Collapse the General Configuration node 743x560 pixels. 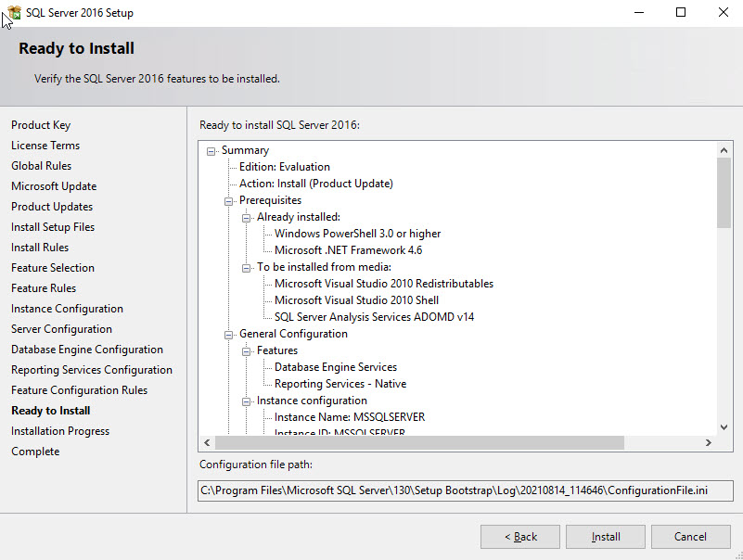229,333
